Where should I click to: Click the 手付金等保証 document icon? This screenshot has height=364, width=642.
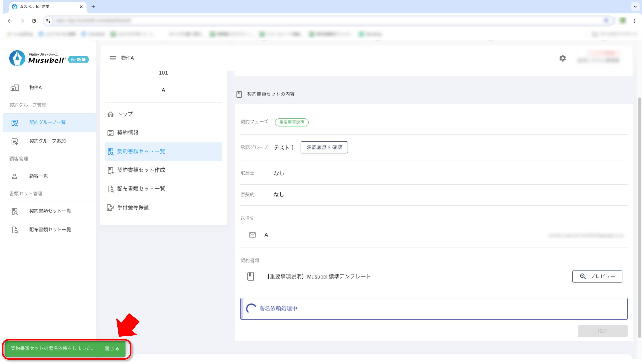point(110,207)
